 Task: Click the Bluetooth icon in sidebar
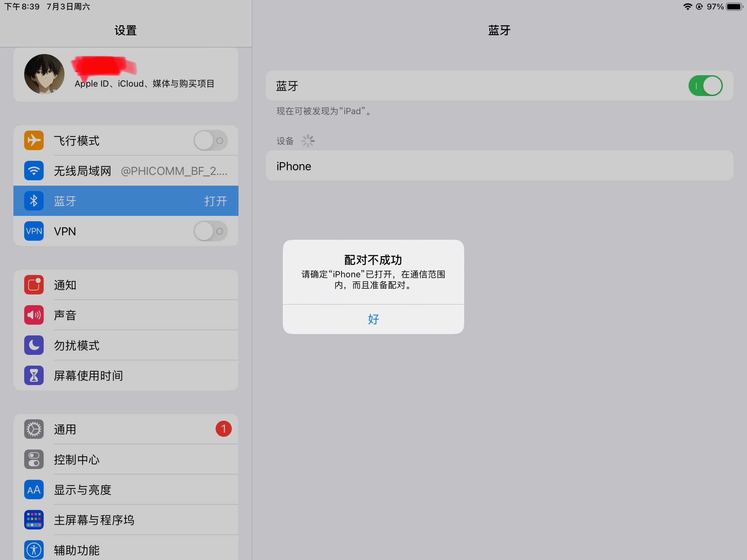pos(34,201)
